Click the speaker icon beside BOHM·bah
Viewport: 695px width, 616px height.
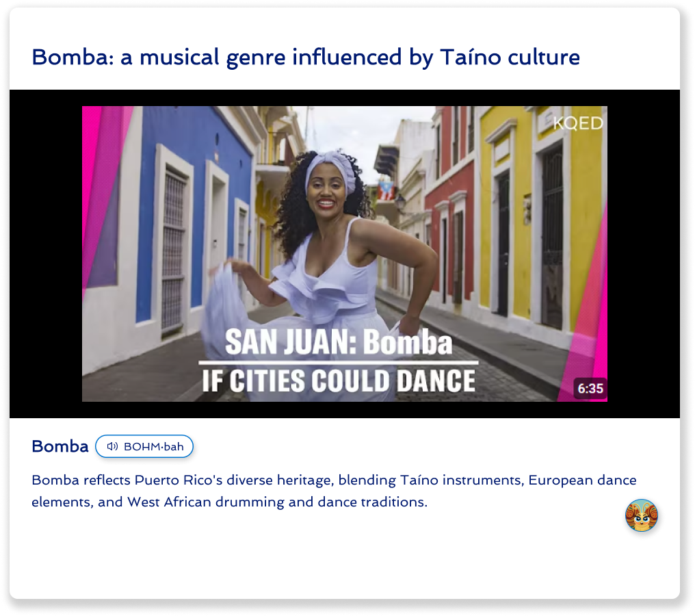(x=112, y=446)
